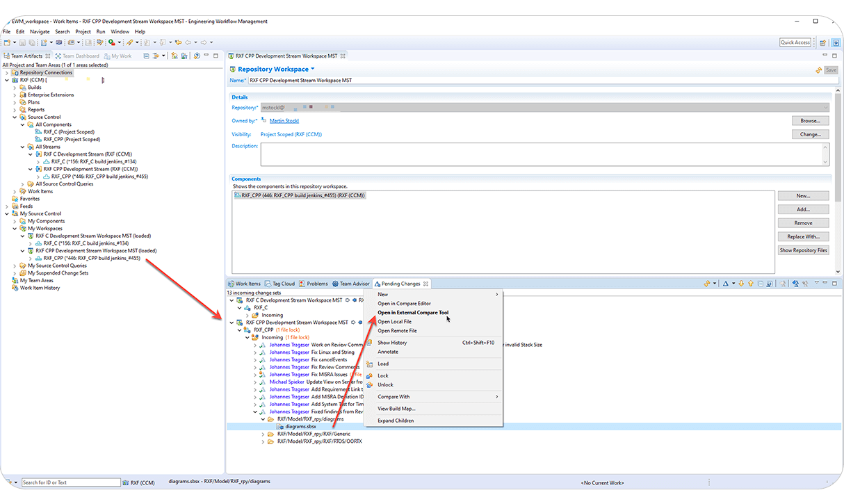The width and height of the screenshot is (844, 504).
Task: Open Search using the flashlight toolbar icon
Action: (98, 42)
